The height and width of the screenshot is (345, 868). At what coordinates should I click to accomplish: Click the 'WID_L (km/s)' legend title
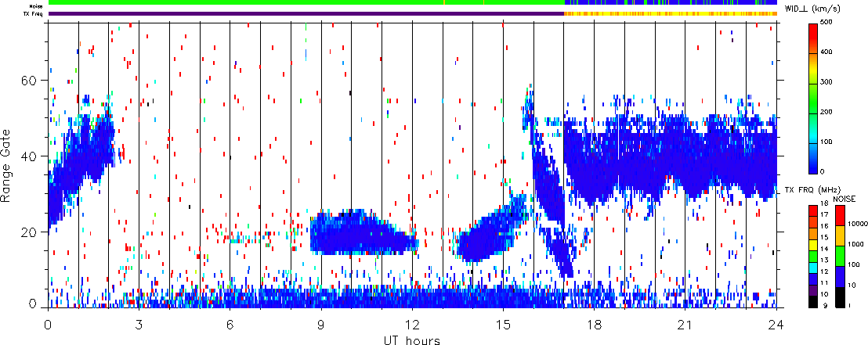tap(824, 8)
